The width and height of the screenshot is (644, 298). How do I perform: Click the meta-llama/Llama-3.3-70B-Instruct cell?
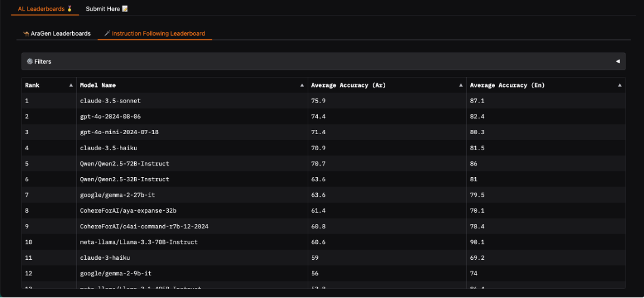(138, 242)
